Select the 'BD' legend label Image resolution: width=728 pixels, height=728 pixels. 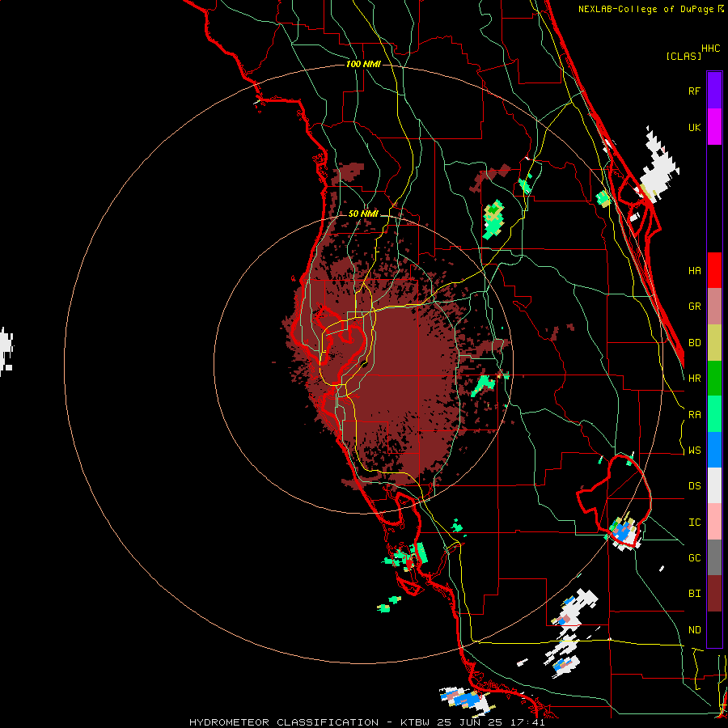tap(694, 343)
